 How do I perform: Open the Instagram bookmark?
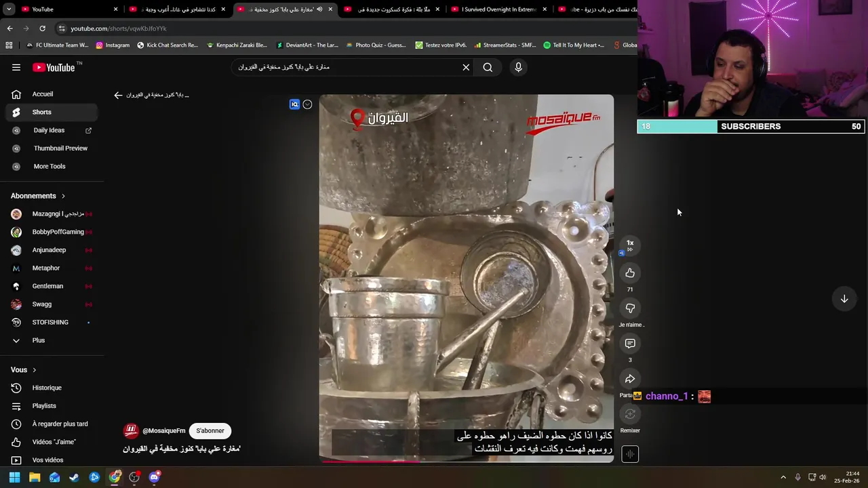click(113, 45)
